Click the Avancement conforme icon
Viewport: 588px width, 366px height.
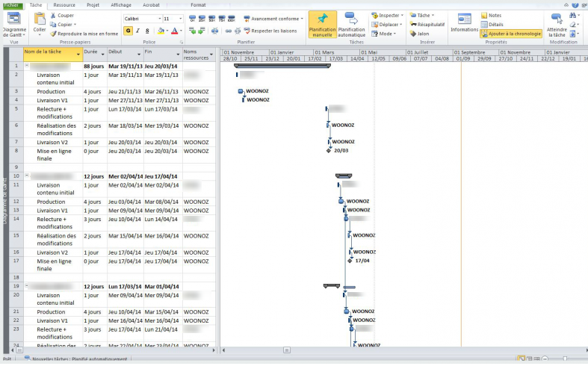(x=247, y=19)
